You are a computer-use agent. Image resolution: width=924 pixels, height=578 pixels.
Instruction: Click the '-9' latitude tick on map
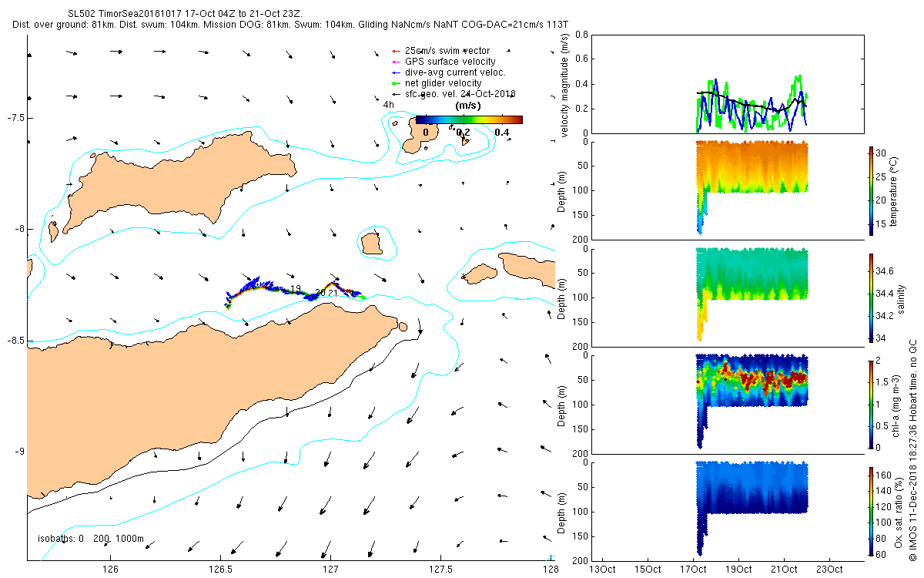(x=19, y=452)
